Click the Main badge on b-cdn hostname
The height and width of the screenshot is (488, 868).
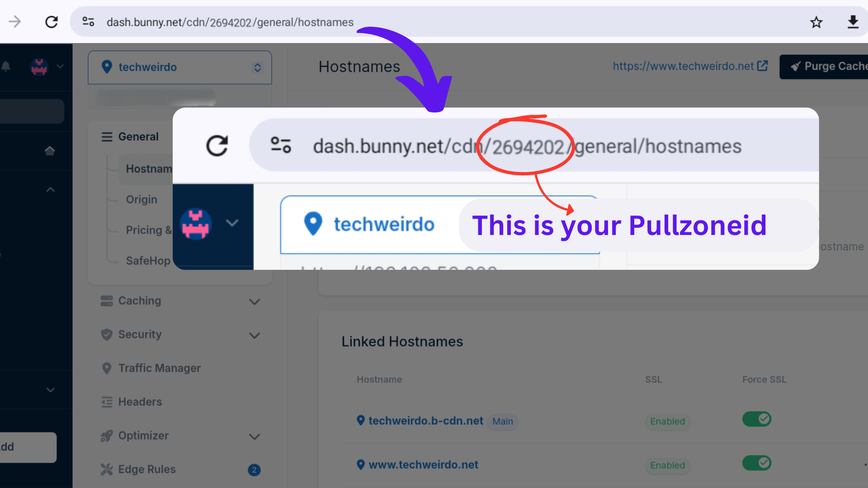pyautogui.click(x=503, y=422)
